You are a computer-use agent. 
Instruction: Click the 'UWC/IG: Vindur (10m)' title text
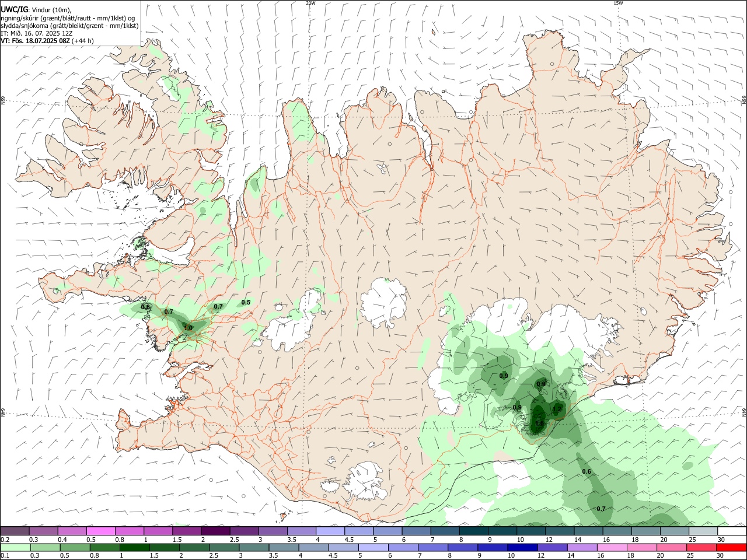tap(36, 9)
